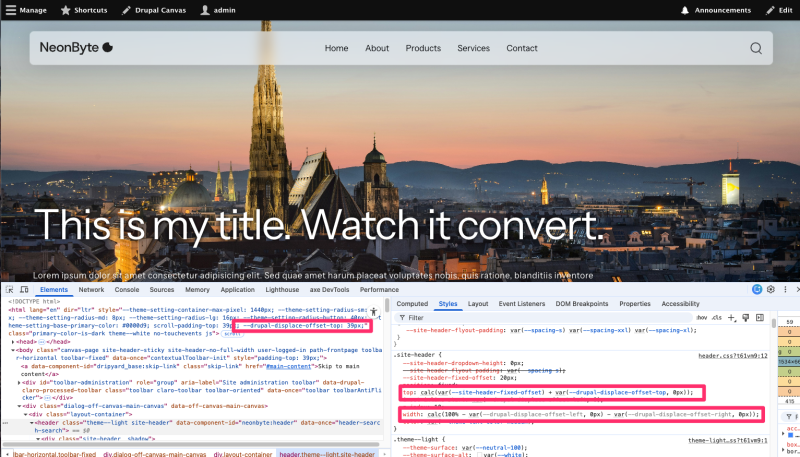Click the three-dot actions beside header node

point(6,423)
